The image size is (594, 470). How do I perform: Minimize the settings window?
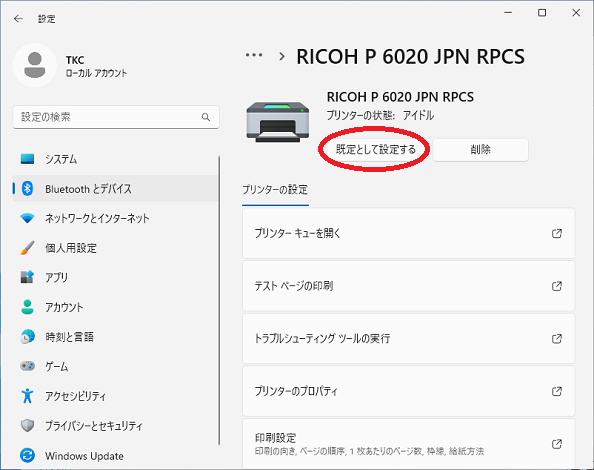click(x=508, y=12)
